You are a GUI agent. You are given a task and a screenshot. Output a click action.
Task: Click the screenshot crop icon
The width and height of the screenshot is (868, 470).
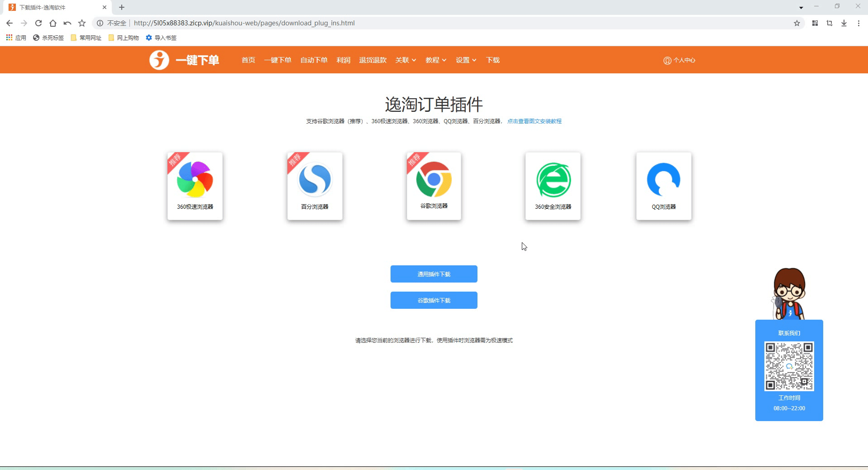830,23
